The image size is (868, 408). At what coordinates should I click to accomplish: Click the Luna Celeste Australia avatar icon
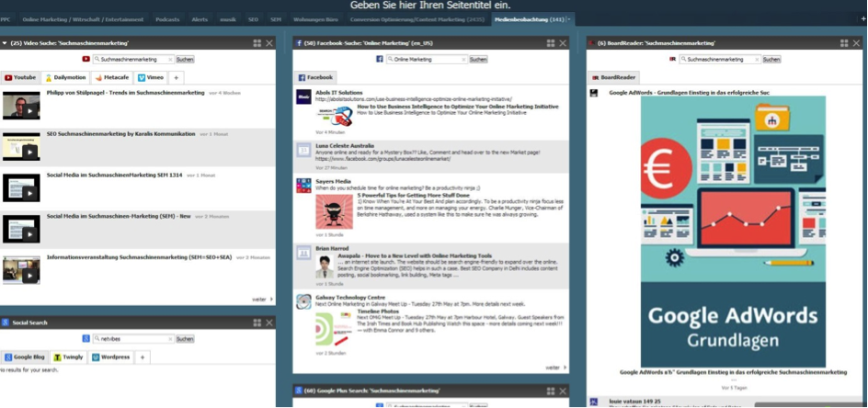pyautogui.click(x=303, y=150)
